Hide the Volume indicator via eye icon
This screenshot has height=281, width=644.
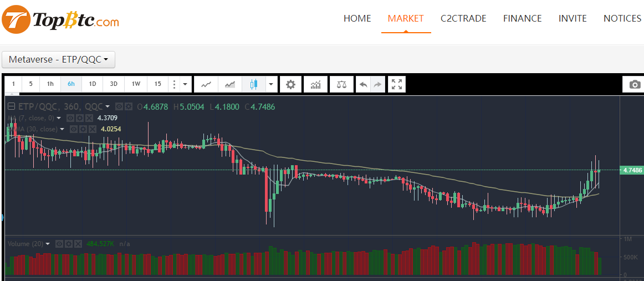click(60, 244)
